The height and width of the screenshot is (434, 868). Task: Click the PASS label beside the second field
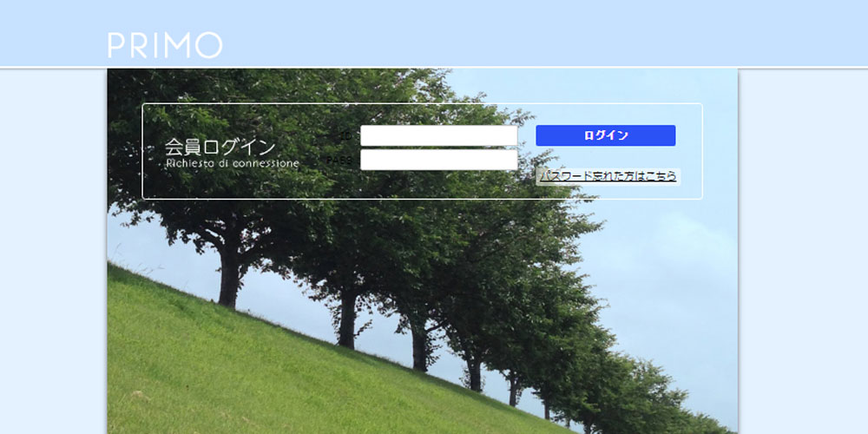point(339,160)
